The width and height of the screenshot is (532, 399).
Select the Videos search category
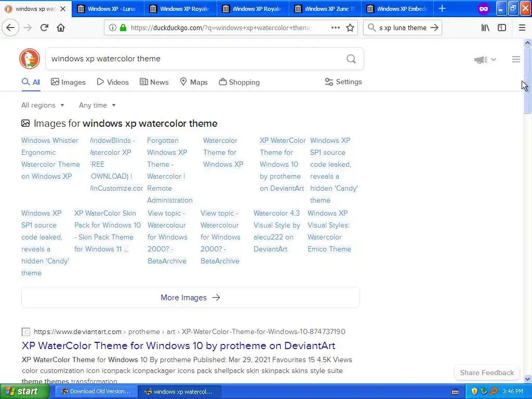(113, 82)
